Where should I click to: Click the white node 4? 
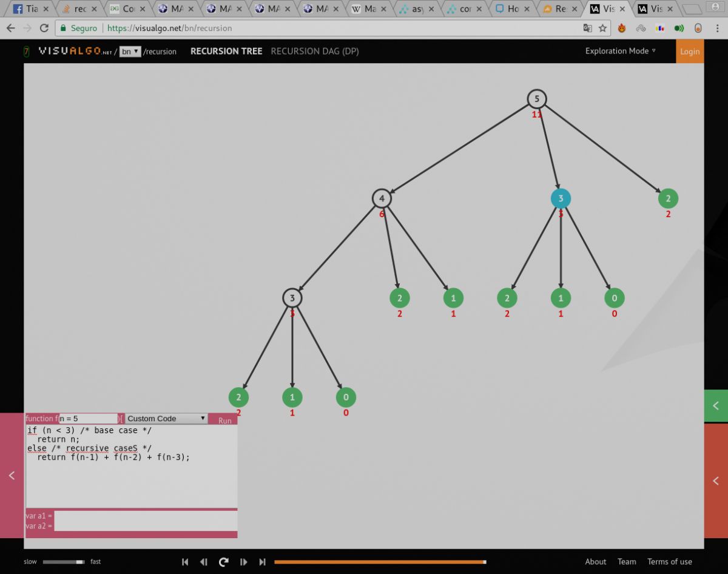[x=382, y=198]
